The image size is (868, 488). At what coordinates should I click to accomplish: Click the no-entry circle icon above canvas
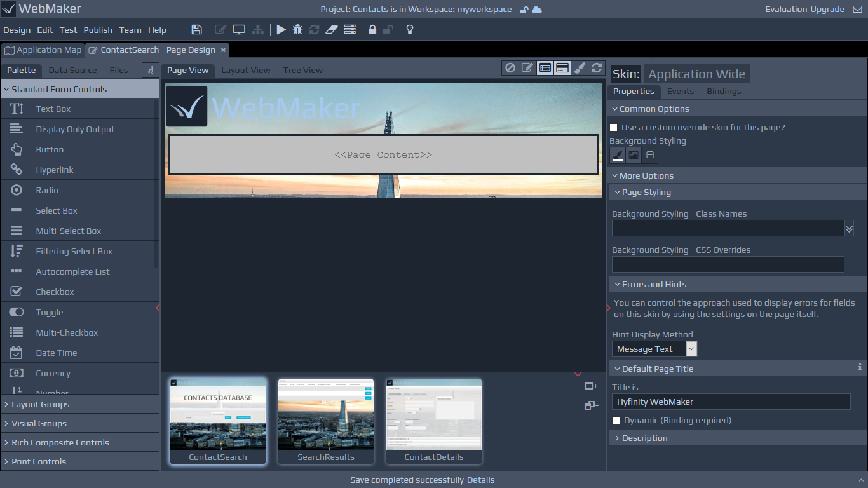click(x=510, y=68)
